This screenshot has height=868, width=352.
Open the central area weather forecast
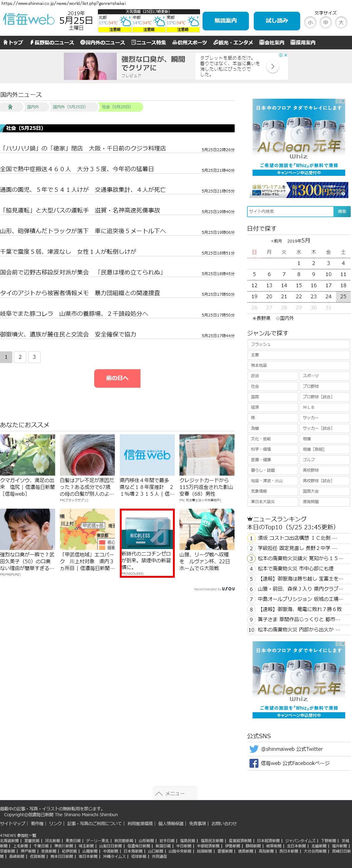tap(149, 23)
